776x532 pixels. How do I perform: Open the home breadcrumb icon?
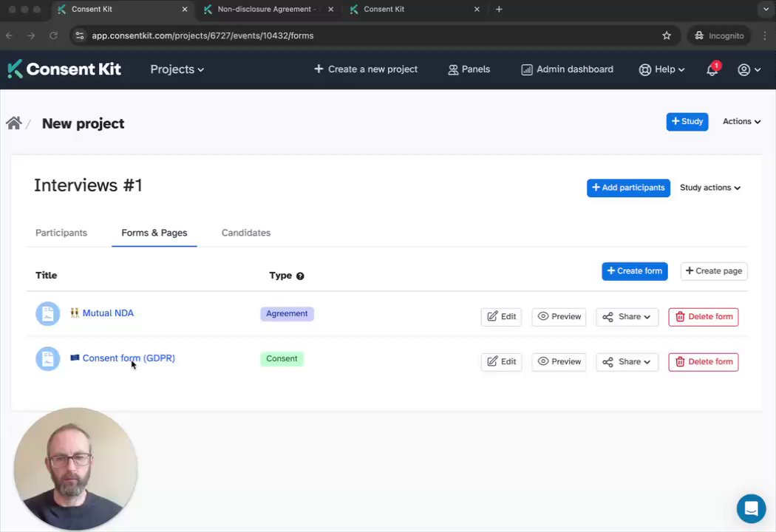(14, 123)
